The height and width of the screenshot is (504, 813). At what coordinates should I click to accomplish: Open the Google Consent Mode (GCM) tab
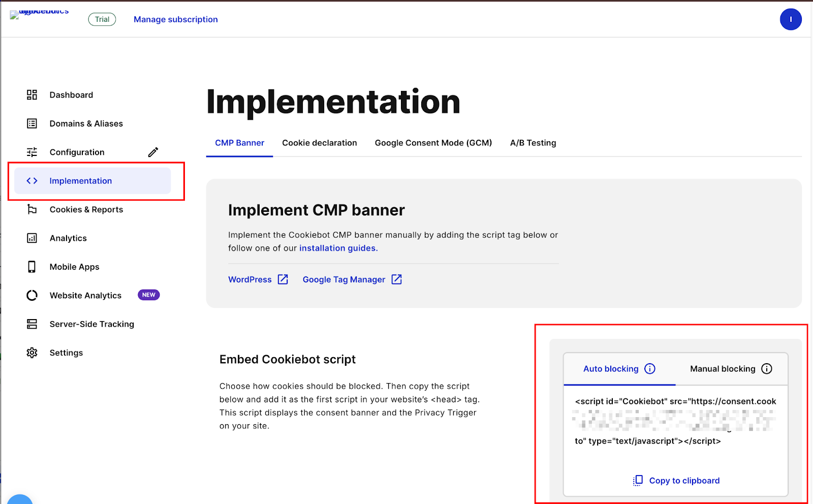433,143
